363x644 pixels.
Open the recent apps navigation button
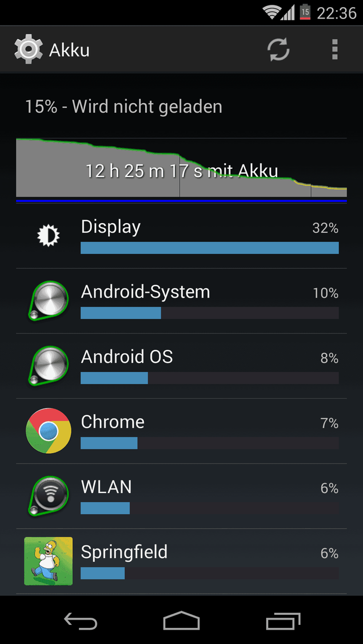tap(283, 620)
